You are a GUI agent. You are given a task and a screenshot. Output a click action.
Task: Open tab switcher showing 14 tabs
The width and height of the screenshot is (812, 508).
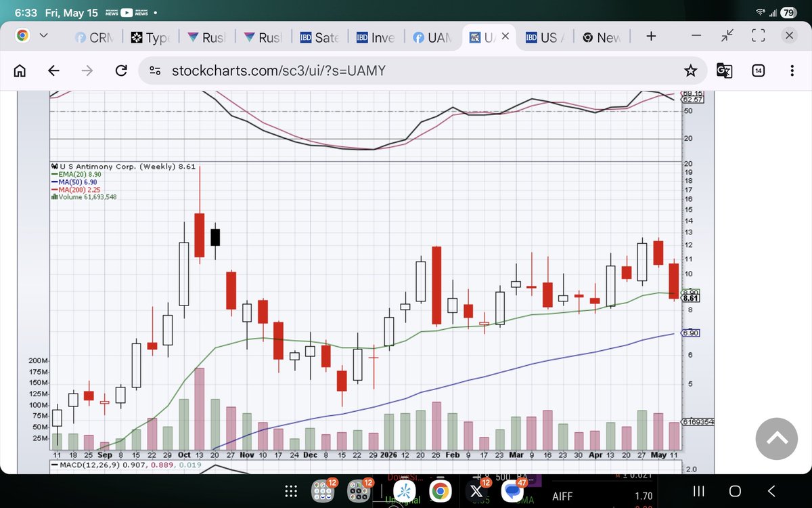pos(758,70)
